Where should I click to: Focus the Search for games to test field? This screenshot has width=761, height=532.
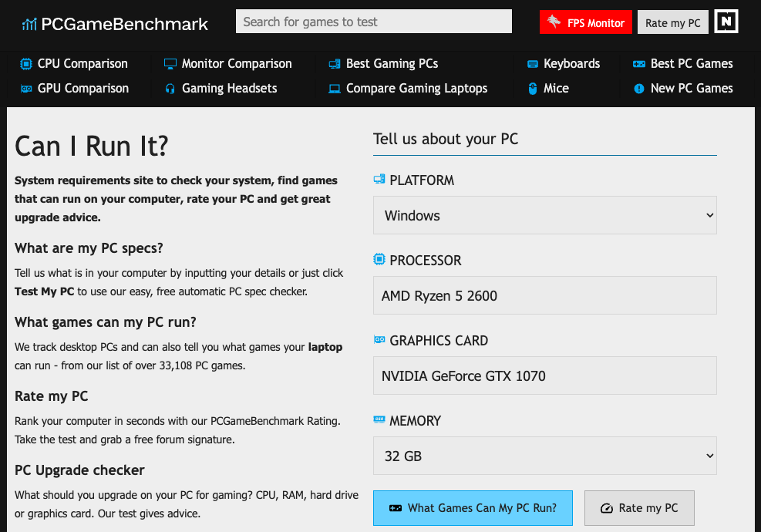point(374,22)
